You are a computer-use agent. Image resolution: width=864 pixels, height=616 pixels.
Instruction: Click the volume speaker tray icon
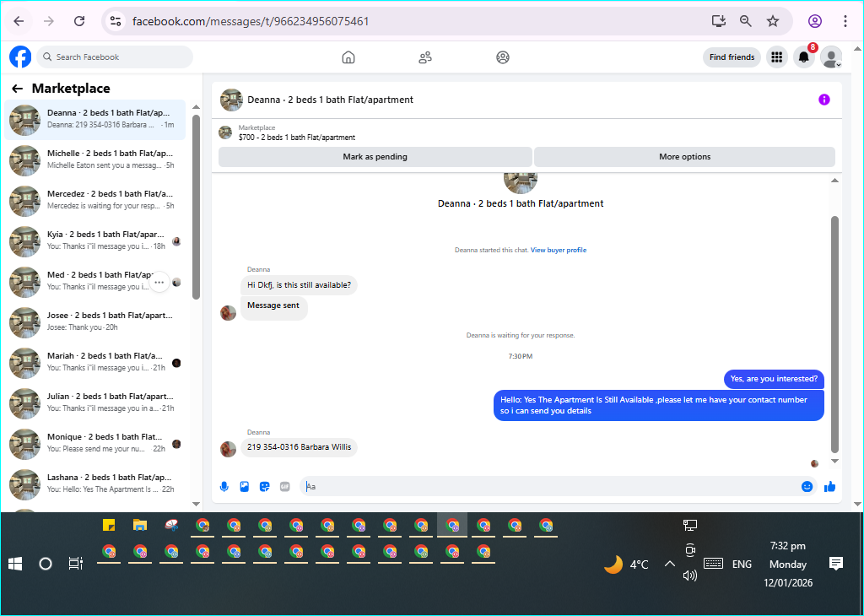click(690, 575)
